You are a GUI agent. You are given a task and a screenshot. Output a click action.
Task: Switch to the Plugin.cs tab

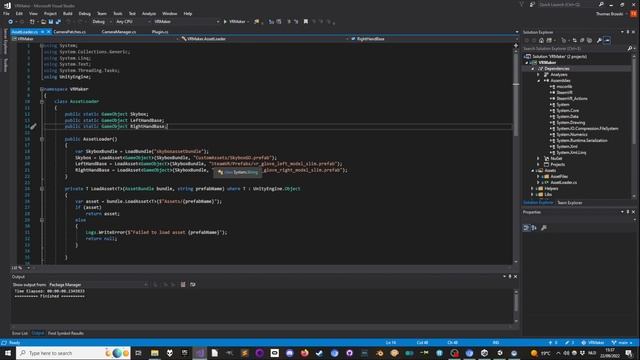(x=160, y=31)
